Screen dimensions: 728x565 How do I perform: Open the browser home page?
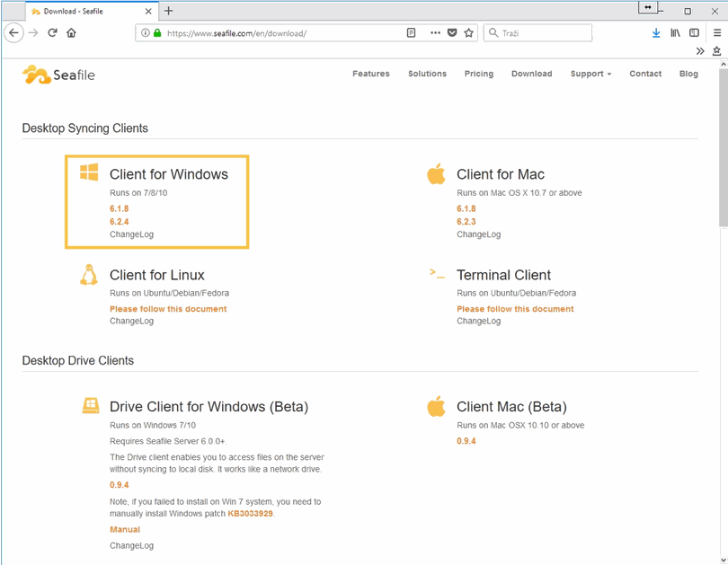click(x=71, y=33)
